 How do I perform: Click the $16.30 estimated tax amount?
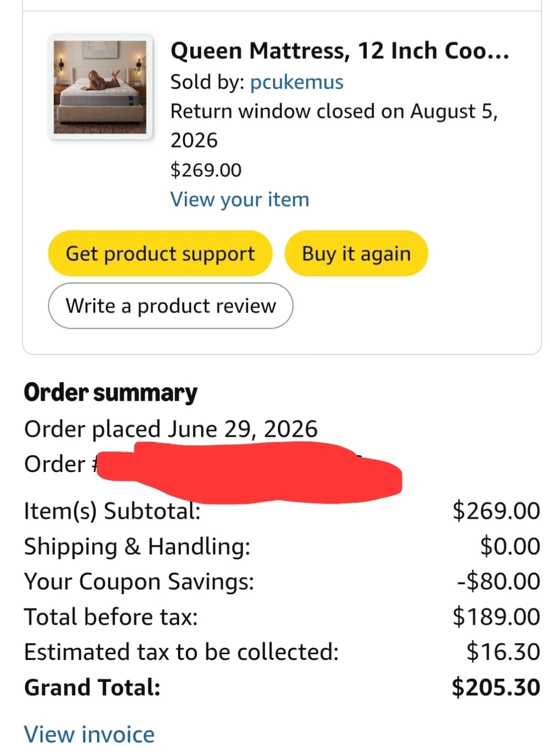coord(503,652)
